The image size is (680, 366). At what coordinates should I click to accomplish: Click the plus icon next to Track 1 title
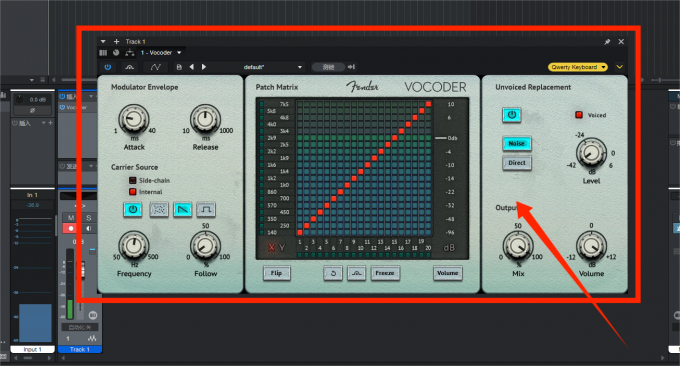click(116, 42)
